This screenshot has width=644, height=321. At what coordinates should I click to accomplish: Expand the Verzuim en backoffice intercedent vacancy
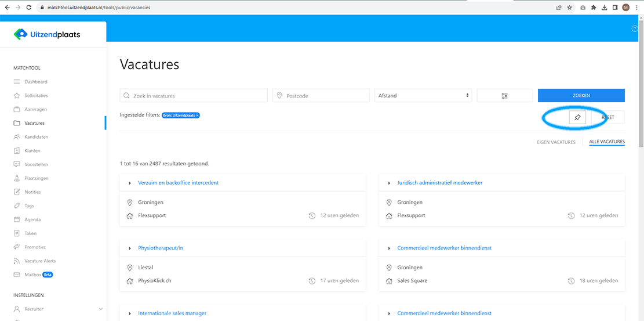130,183
